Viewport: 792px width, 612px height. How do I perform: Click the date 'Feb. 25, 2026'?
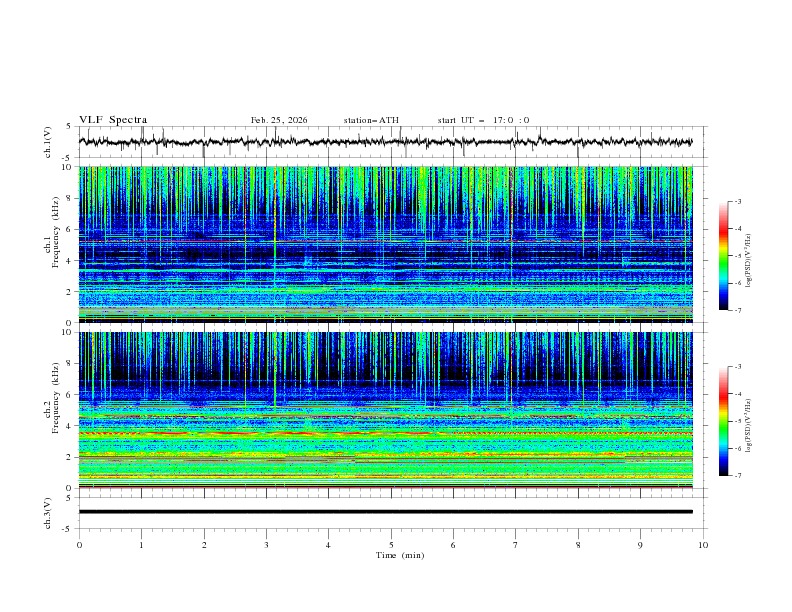pos(279,120)
